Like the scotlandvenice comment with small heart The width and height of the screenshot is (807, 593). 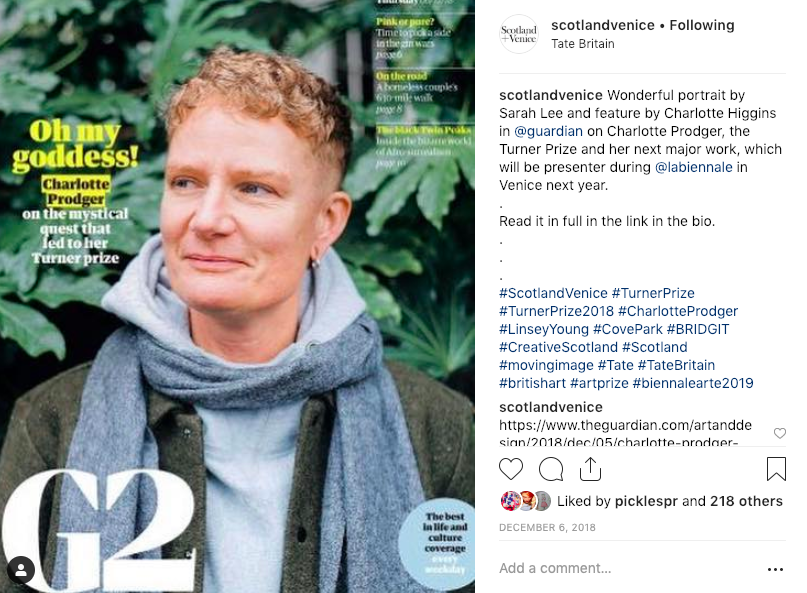(780, 433)
